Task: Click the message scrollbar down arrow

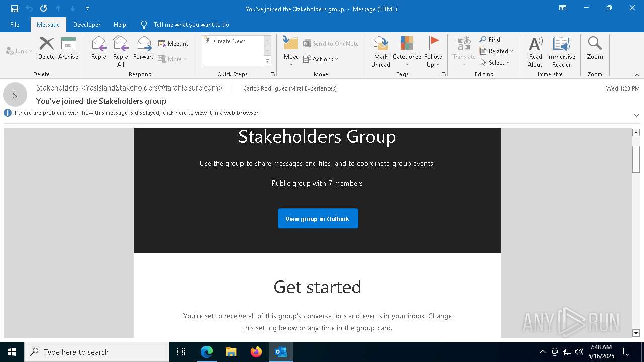Action: 636,333
